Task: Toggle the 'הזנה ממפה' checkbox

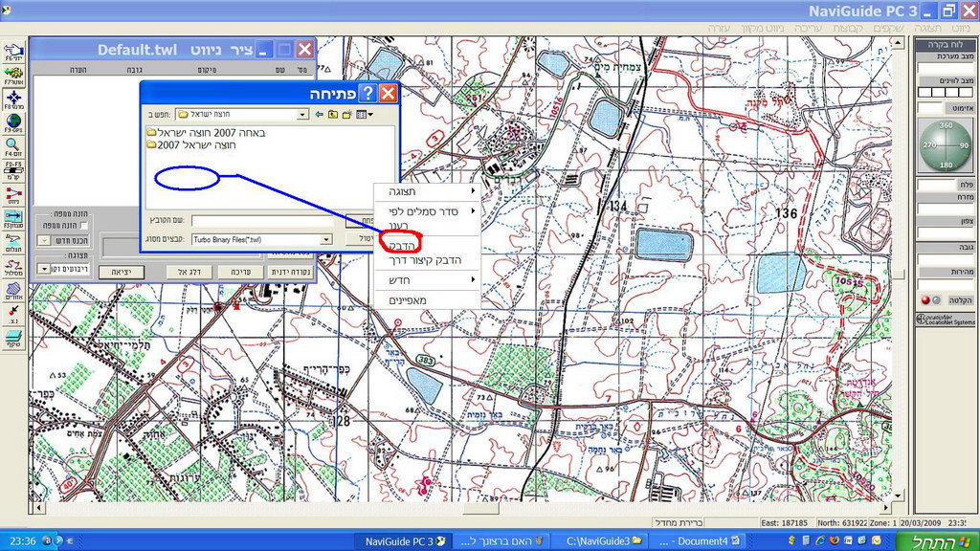Action: (83, 226)
